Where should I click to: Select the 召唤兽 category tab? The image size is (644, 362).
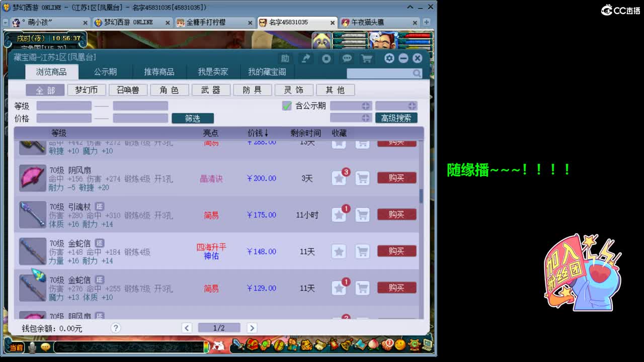(x=128, y=90)
